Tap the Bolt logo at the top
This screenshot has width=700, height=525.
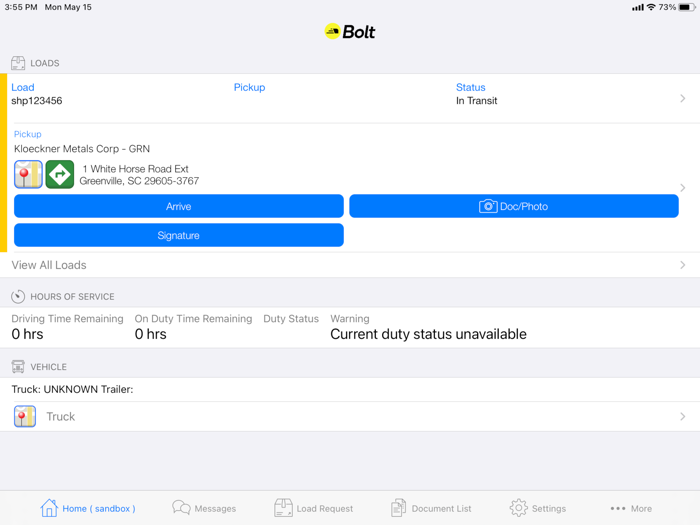point(350,32)
